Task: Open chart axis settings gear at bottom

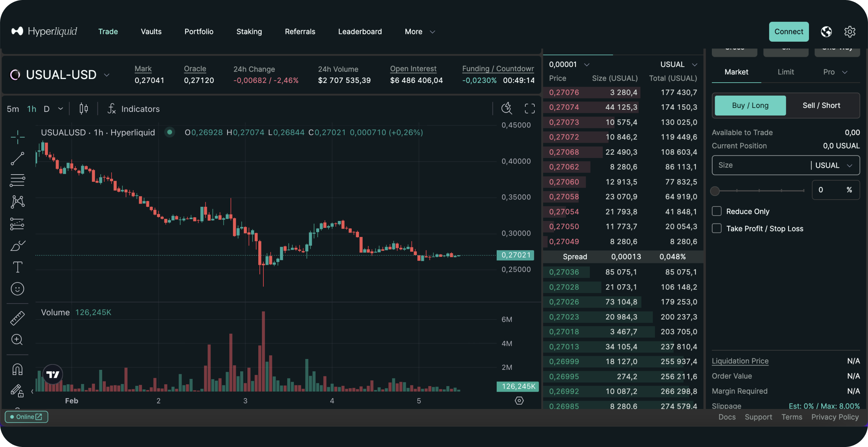Action: click(519, 401)
